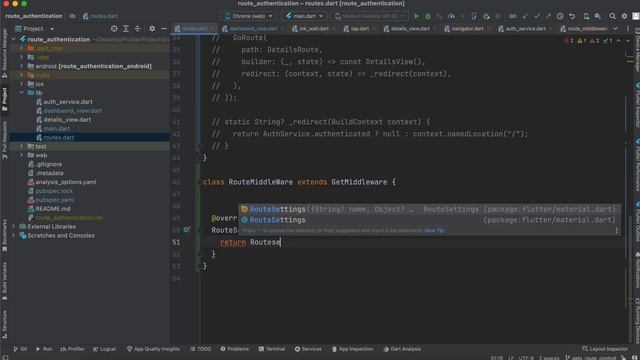Open Device Manager side panel

tap(637, 49)
